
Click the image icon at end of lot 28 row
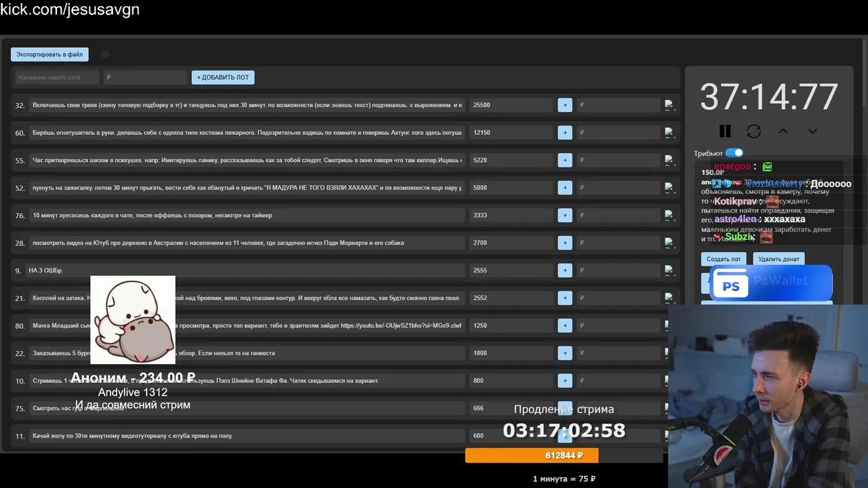[x=669, y=243]
